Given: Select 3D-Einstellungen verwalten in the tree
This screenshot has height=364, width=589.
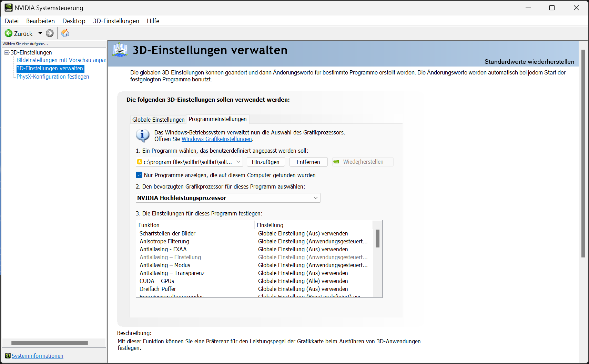Looking at the screenshot, I should [50, 68].
